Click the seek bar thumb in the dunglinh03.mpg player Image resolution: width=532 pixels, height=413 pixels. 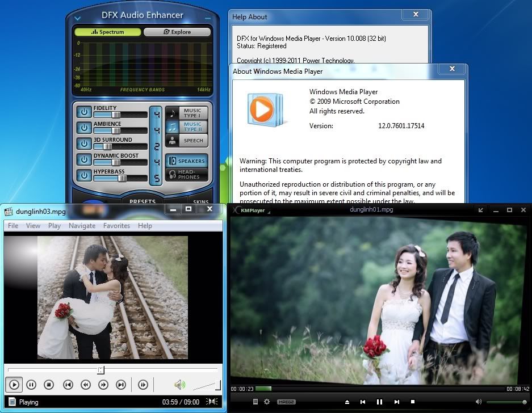click(100, 369)
